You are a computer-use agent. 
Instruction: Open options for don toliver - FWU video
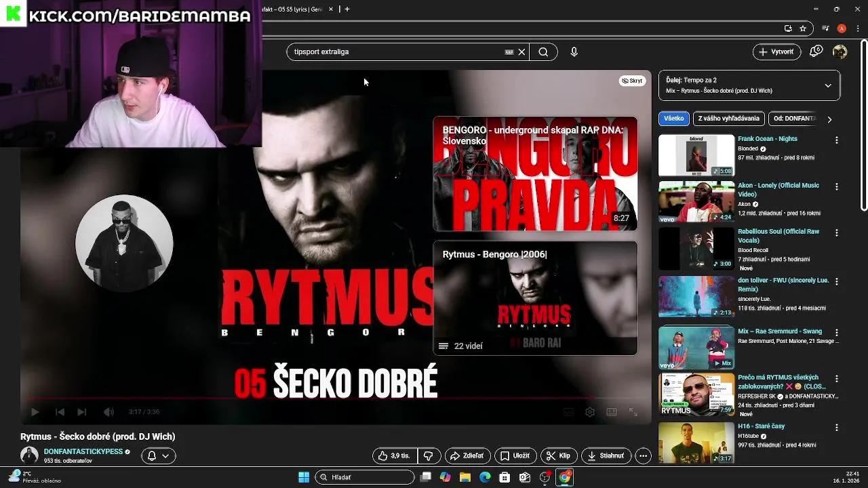point(837,281)
